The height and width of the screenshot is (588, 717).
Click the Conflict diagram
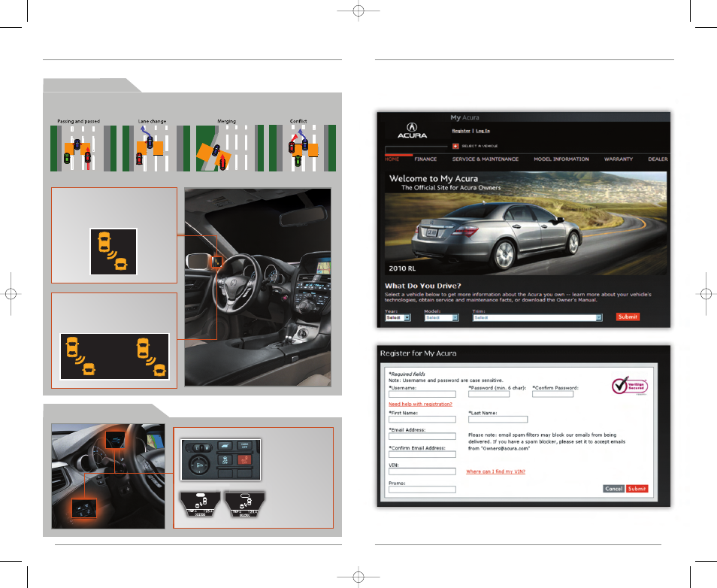pyautogui.click(x=302, y=148)
